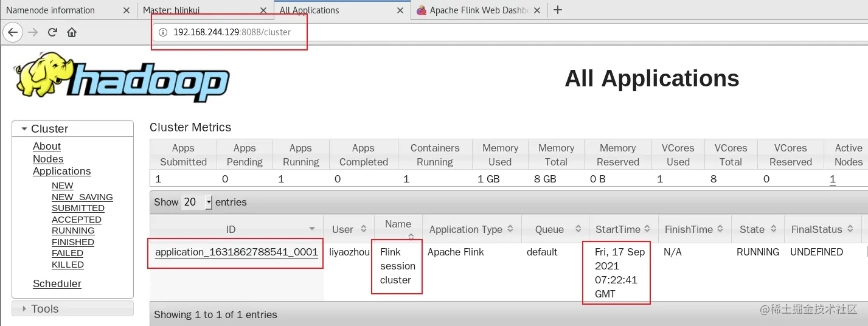This screenshot has height=326, width=868.
Task: Click the Apache Flink application type cell
Action: pyautogui.click(x=456, y=252)
